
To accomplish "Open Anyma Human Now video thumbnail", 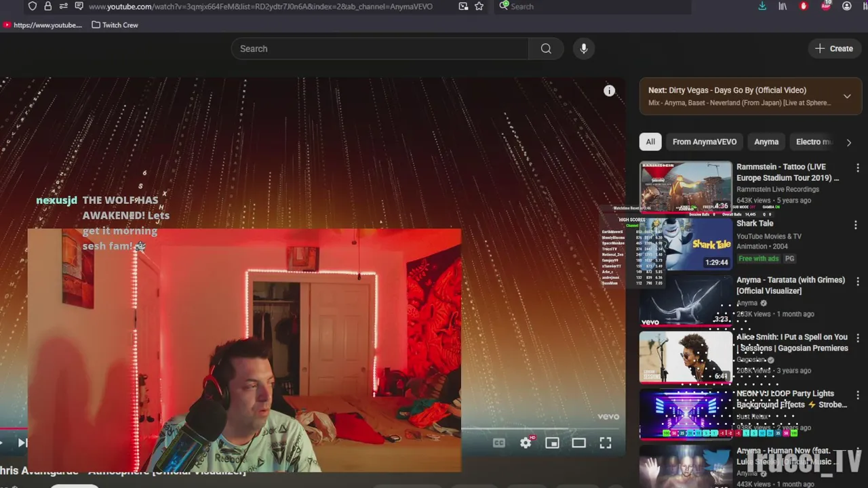I will (x=686, y=466).
